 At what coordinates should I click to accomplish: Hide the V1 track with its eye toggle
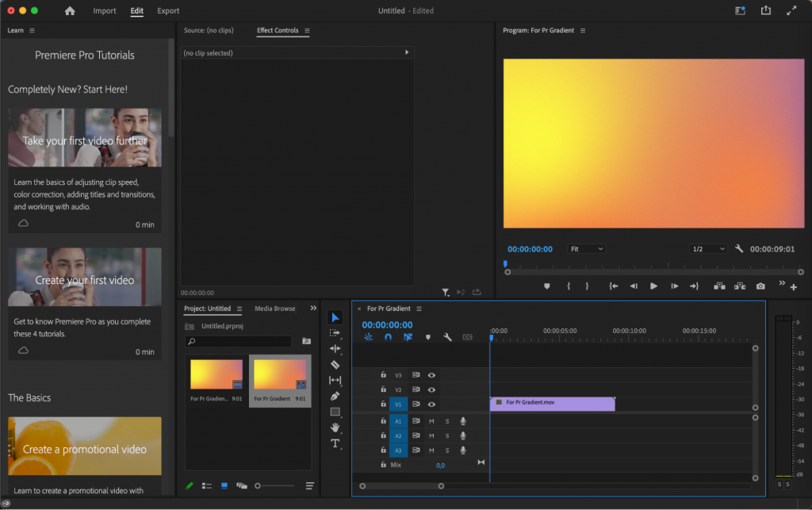click(x=431, y=404)
